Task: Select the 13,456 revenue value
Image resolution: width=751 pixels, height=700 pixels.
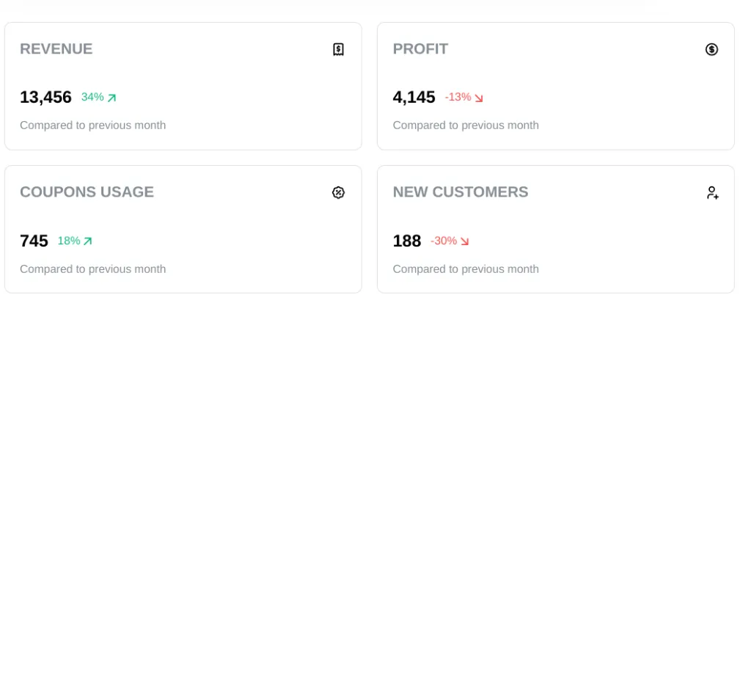Action: click(45, 97)
